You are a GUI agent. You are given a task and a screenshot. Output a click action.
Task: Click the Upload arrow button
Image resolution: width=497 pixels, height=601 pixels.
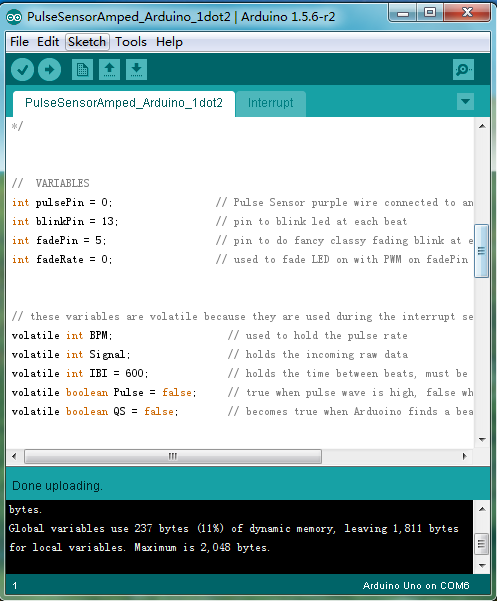[49, 69]
